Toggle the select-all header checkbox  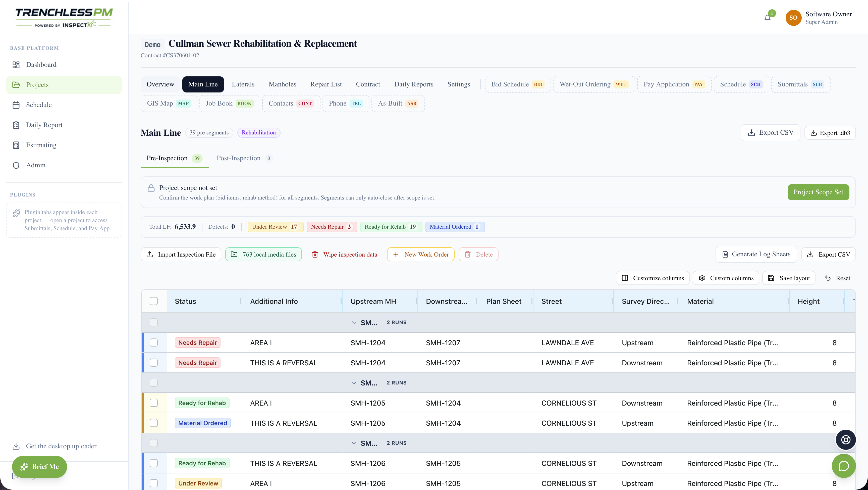click(154, 301)
